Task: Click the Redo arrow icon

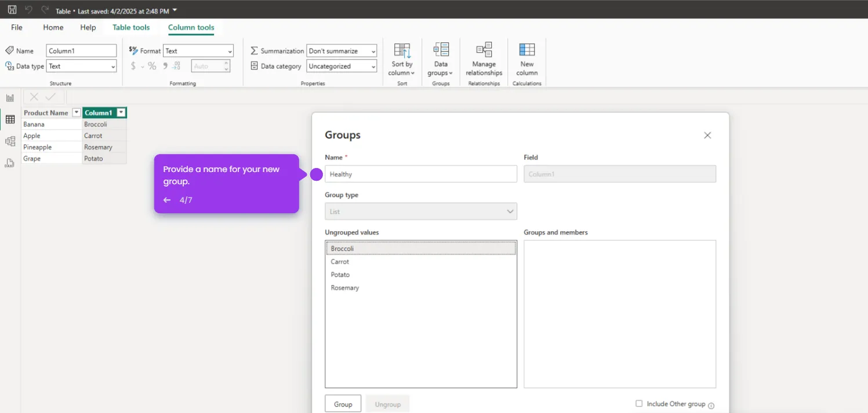Action: 45,10
